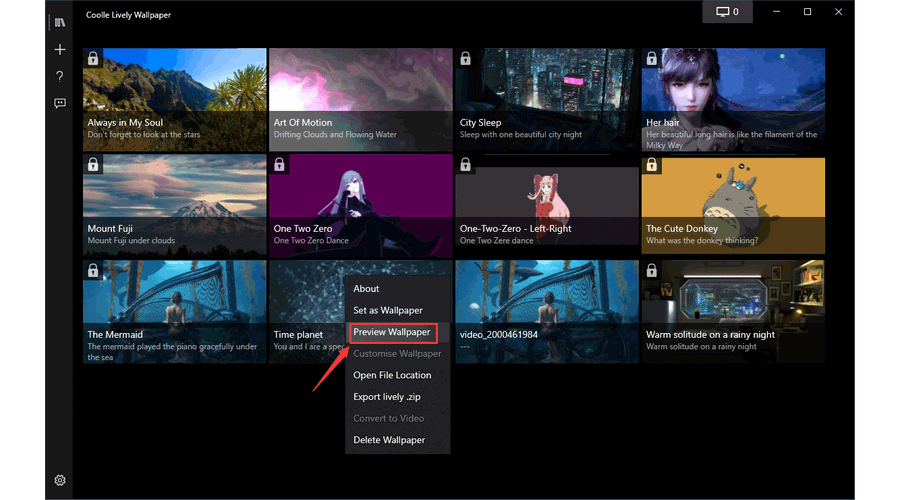Viewport: 900px width, 500px height.
Task: Choose Set as Wallpaper menu option
Action: tap(388, 310)
